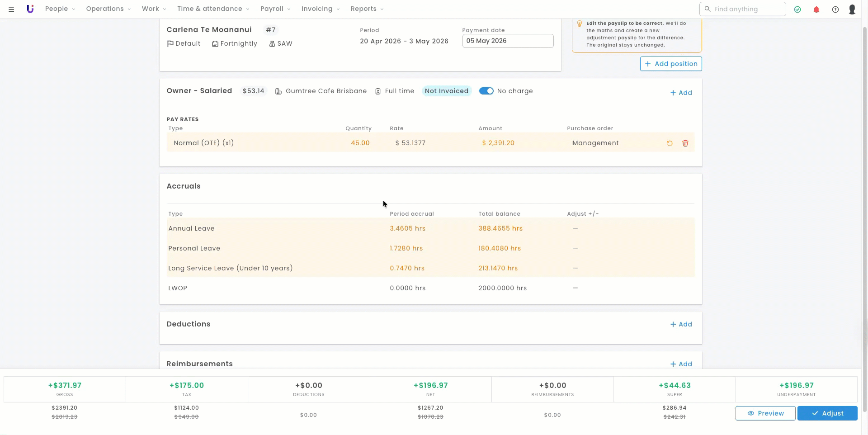Viewport: 868px width, 435px height.
Task: Expand the Payroll menu
Action: pyautogui.click(x=275, y=9)
